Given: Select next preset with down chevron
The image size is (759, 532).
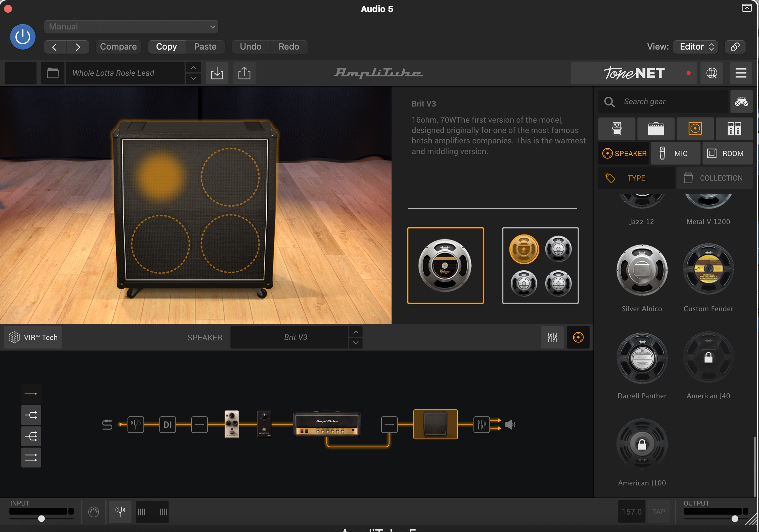Looking at the screenshot, I should [194, 78].
